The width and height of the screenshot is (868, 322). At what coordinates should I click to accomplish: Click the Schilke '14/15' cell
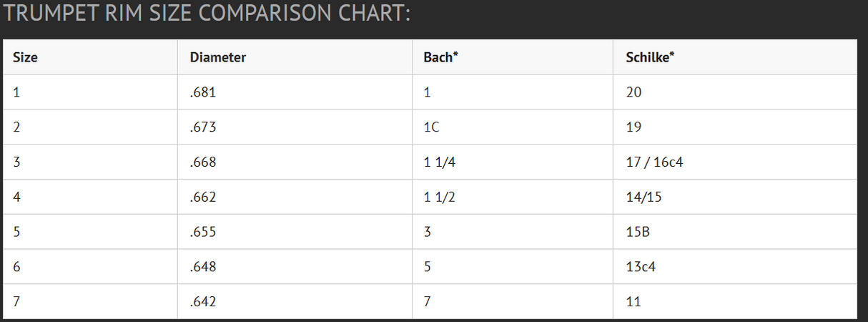(643, 197)
